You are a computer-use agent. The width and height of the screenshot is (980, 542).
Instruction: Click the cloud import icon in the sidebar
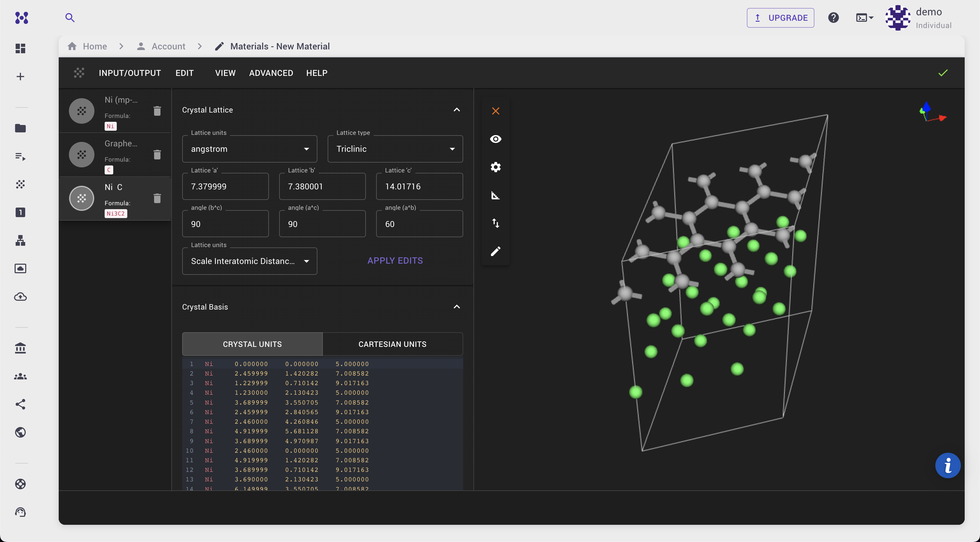(20, 297)
